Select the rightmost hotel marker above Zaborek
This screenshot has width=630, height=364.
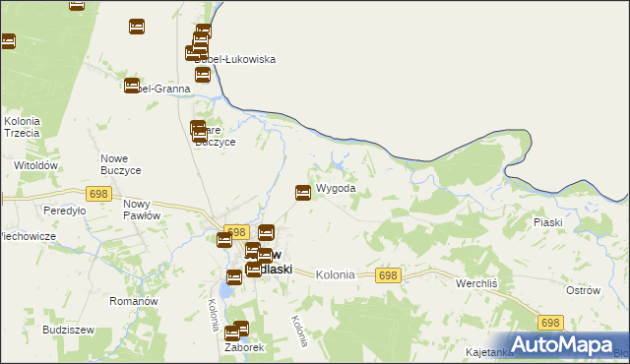(x=241, y=329)
